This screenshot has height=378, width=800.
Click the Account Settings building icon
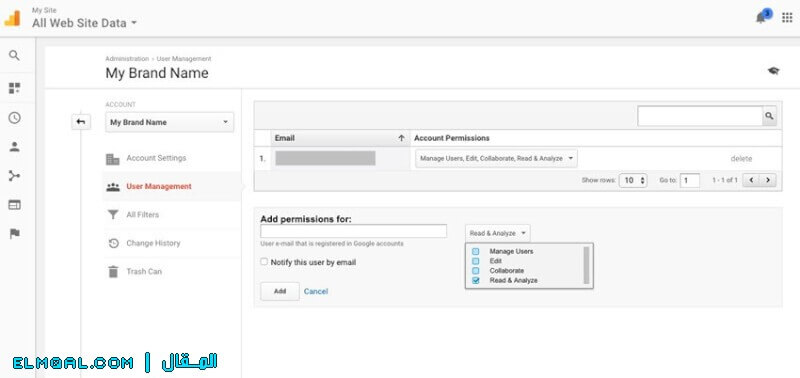coord(112,159)
